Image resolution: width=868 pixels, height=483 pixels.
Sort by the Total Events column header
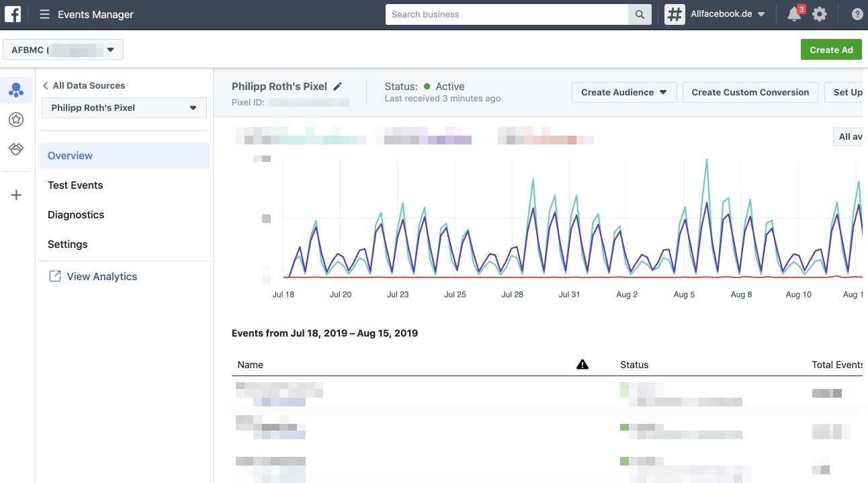(837, 365)
